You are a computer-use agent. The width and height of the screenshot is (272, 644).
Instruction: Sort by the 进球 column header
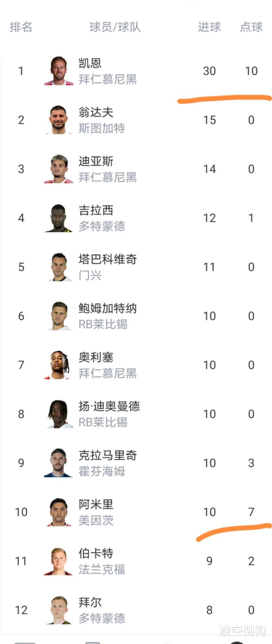pyautogui.click(x=209, y=27)
